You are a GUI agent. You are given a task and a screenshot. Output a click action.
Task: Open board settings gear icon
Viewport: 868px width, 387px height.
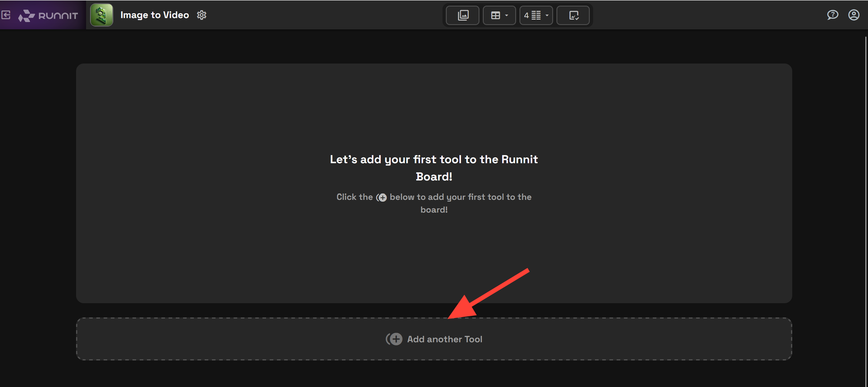202,15
